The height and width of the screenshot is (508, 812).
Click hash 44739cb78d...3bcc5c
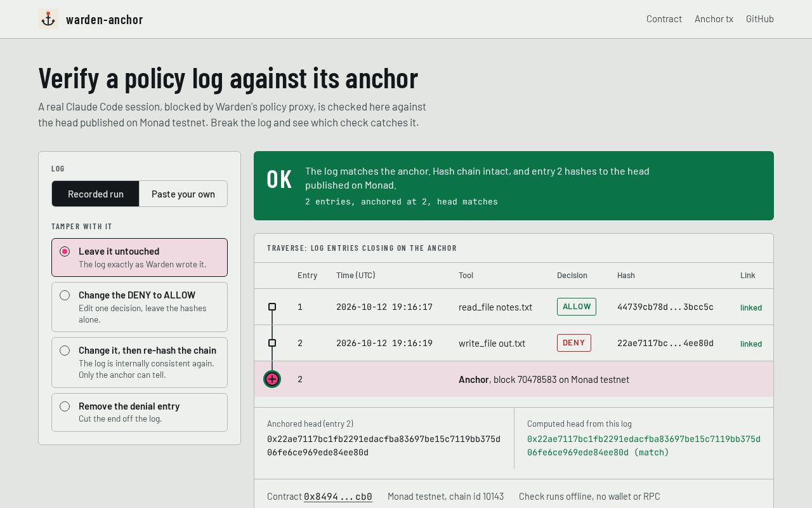pos(665,307)
